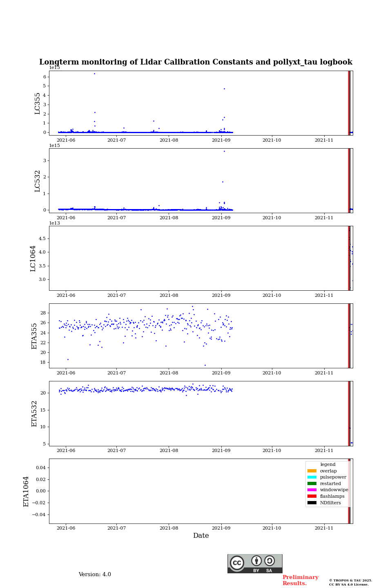This screenshot has width=392, height=588.
Task: Click the '© TROPOS & TAU 2025.' copyright text
Action: click(x=351, y=580)
